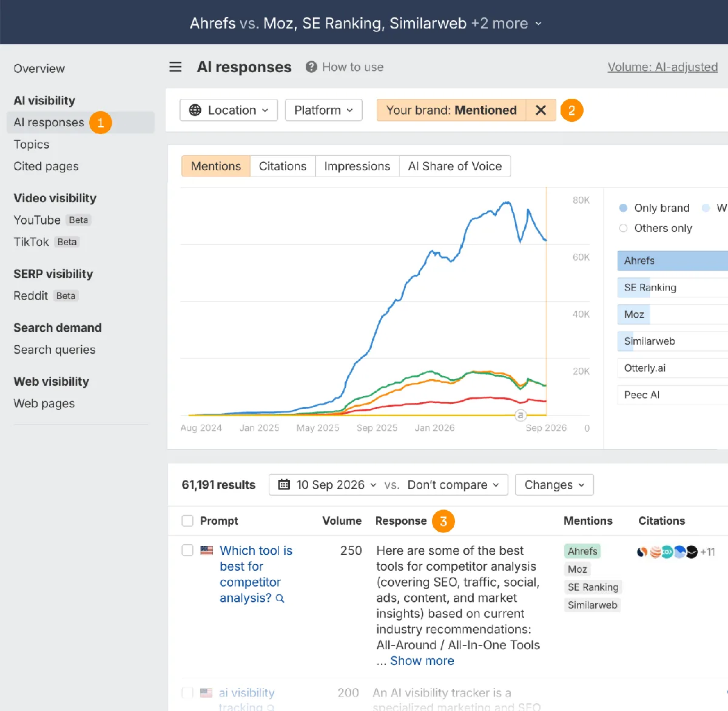Click the Moz mention tag in the first row

(577, 569)
